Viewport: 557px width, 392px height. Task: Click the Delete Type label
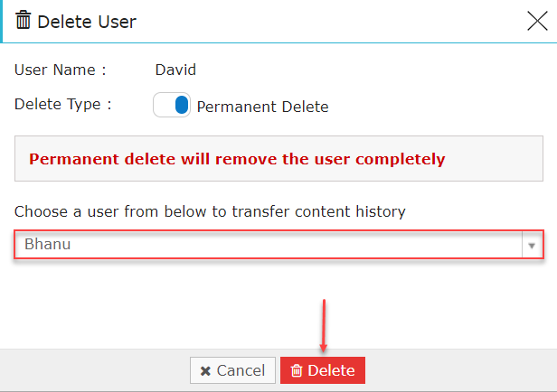pyautogui.click(x=63, y=105)
